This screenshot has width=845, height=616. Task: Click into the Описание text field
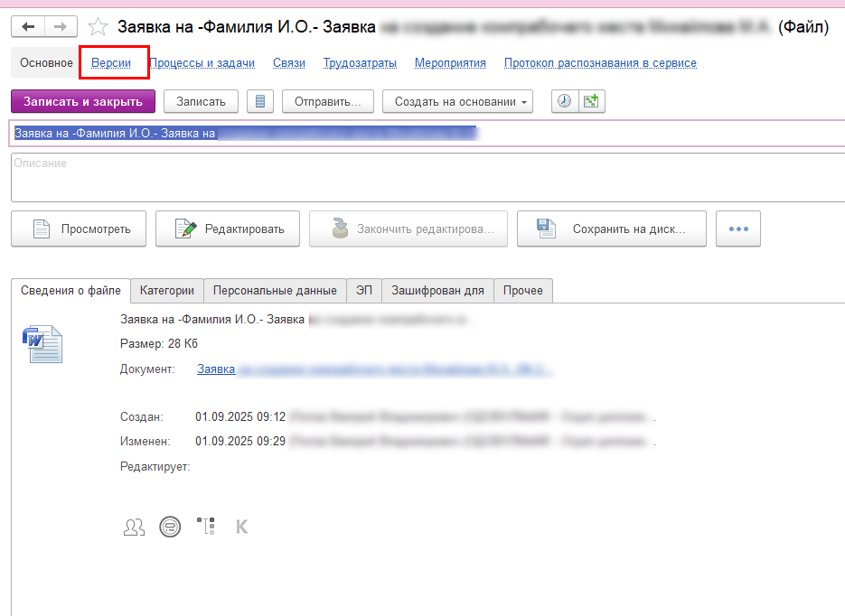coord(425,177)
